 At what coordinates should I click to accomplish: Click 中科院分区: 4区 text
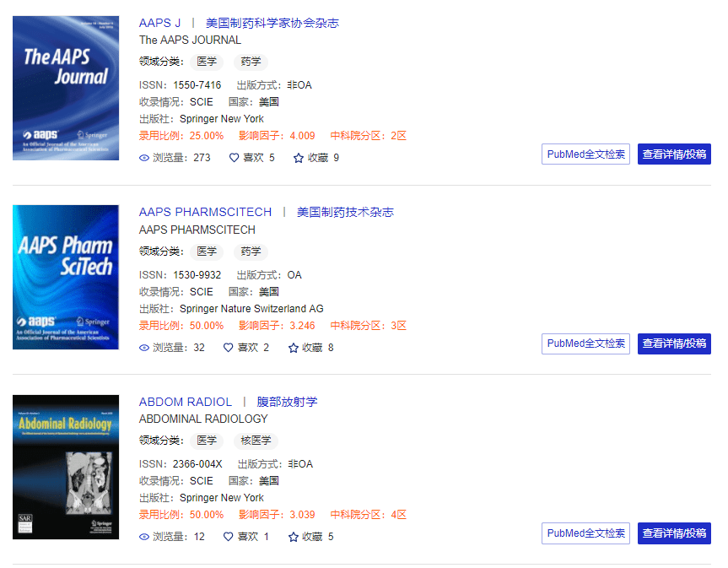coord(368,515)
